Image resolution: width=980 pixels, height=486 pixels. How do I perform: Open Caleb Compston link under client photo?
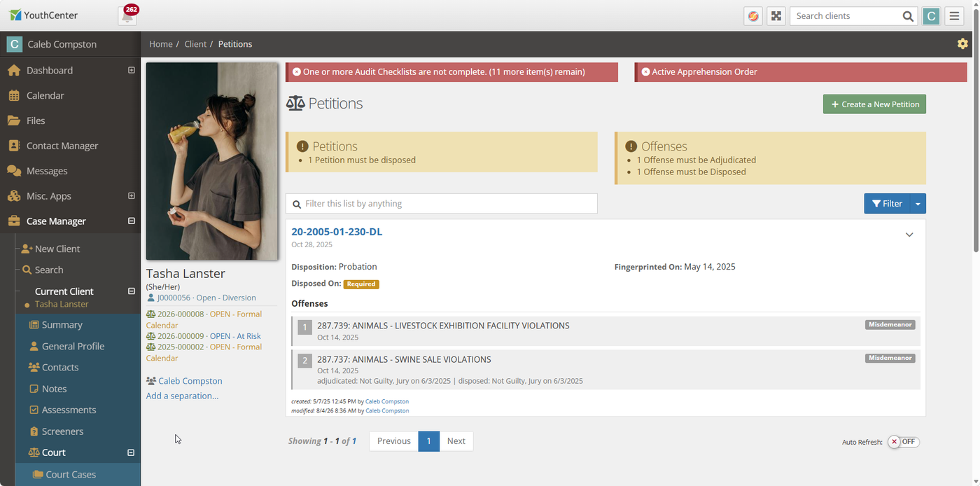pos(190,381)
